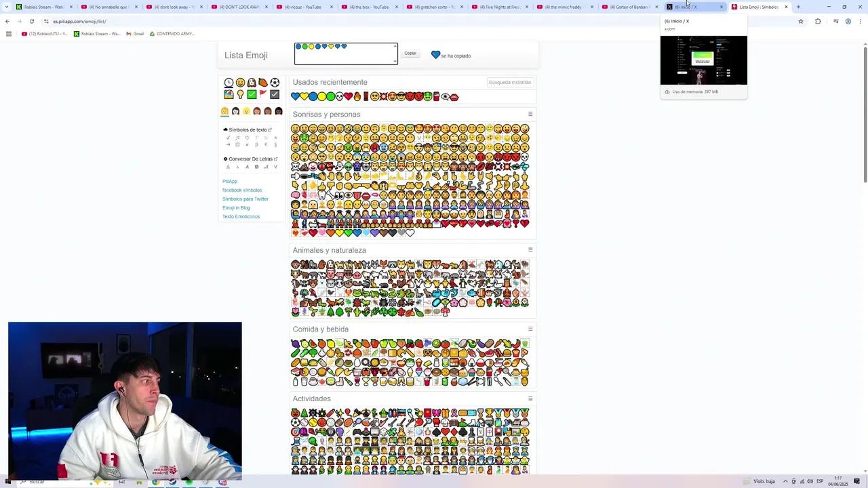Select the clock recent-emoji category icon
The image size is (868, 488).
pyautogui.click(x=229, y=83)
